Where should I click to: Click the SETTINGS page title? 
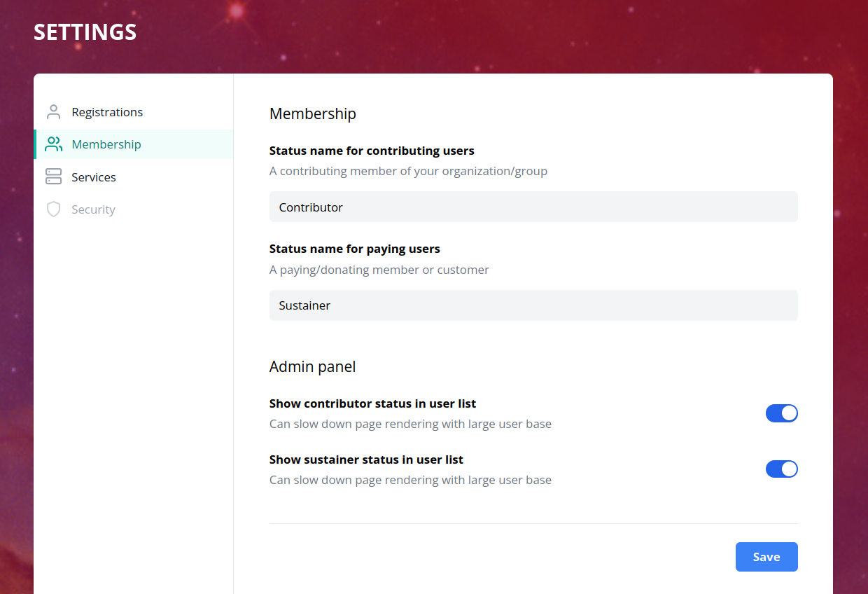[85, 32]
